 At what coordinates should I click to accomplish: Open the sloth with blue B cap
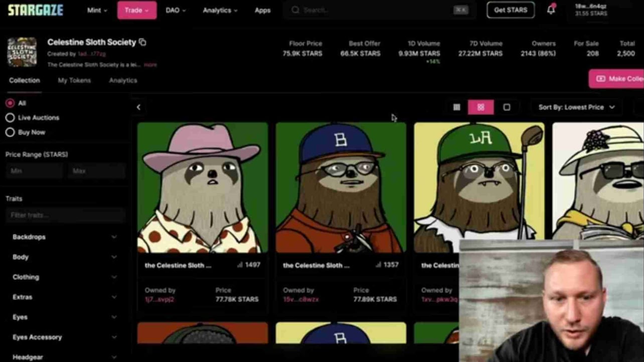tap(341, 188)
